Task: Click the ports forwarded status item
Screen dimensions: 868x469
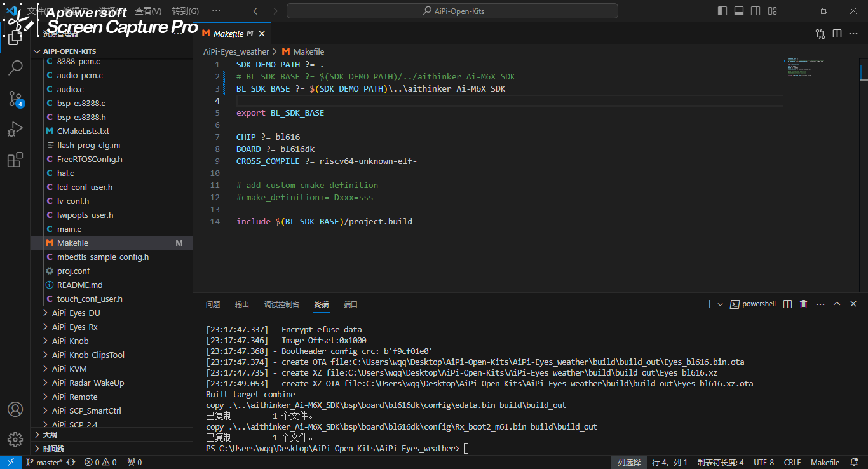Action: click(x=135, y=463)
